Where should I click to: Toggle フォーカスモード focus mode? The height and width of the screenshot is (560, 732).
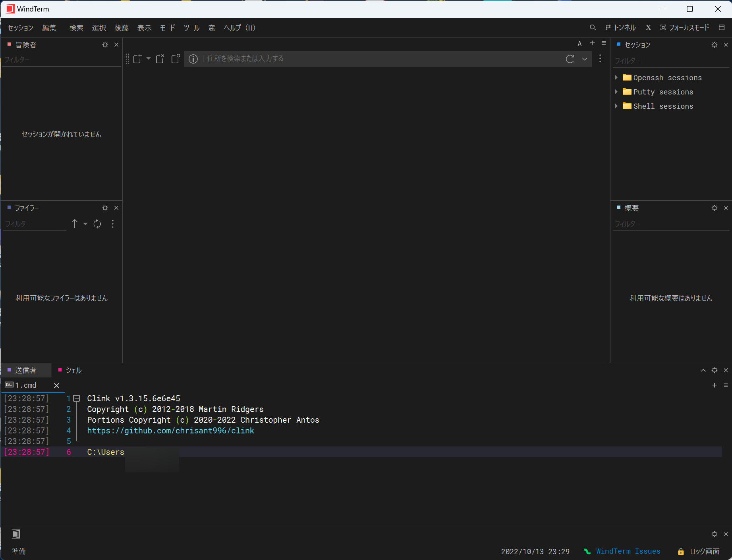(x=685, y=27)
